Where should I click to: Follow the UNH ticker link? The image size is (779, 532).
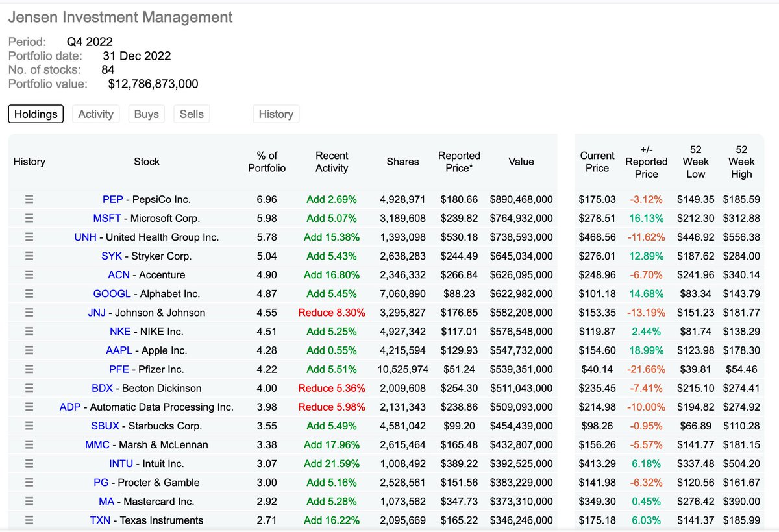click(85, 237)
